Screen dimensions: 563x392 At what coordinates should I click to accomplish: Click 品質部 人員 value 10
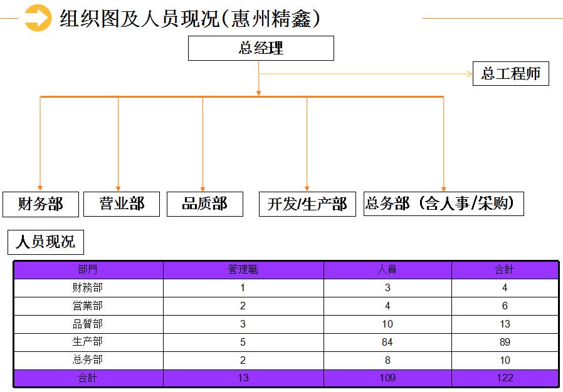(387, 324)
